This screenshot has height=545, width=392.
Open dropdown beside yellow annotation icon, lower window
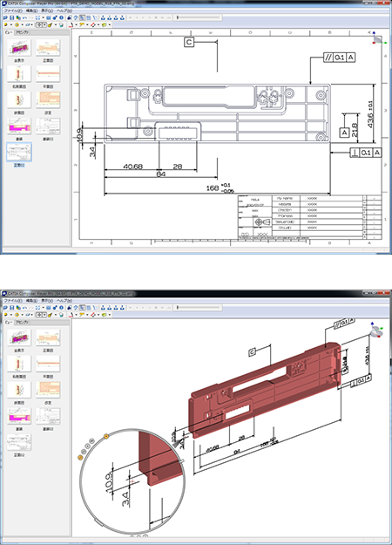[87, 315]
